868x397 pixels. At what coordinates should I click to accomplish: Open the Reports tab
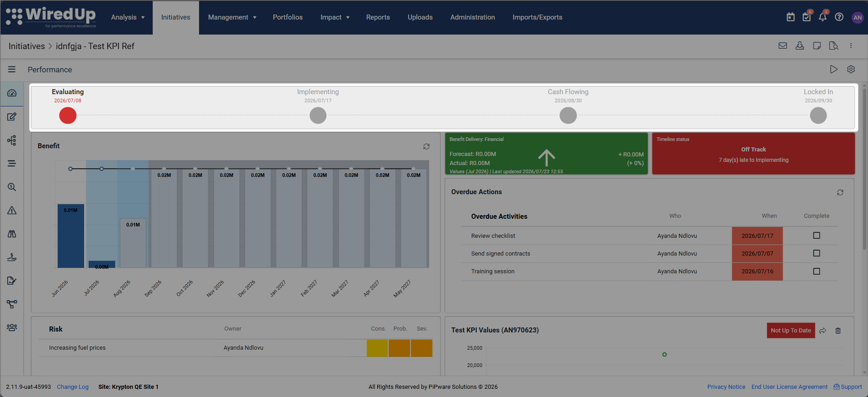click(x=378, y=17)
